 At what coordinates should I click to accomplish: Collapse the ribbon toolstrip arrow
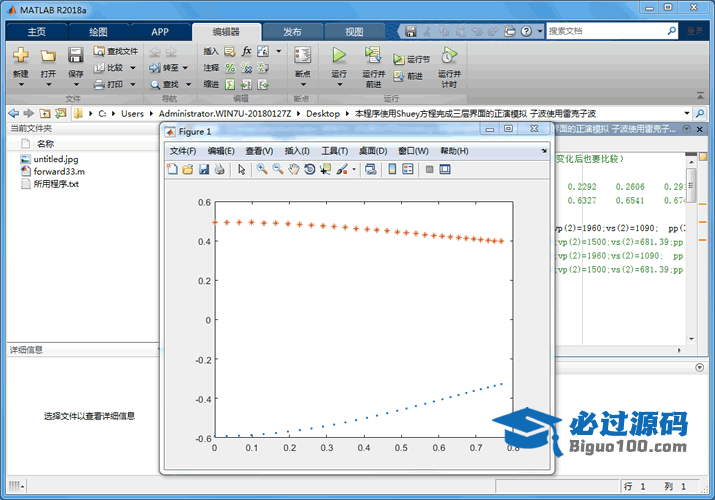(x=700, y=96)
